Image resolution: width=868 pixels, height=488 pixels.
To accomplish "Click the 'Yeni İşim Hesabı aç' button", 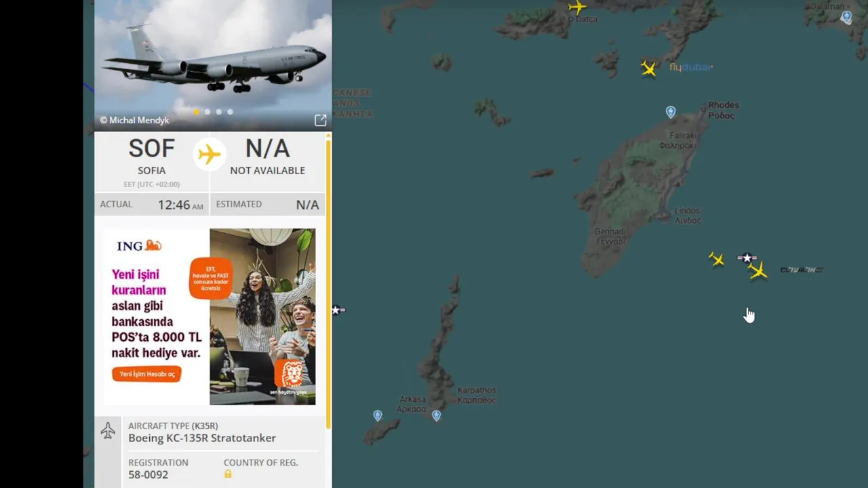I will pos(146,374).
